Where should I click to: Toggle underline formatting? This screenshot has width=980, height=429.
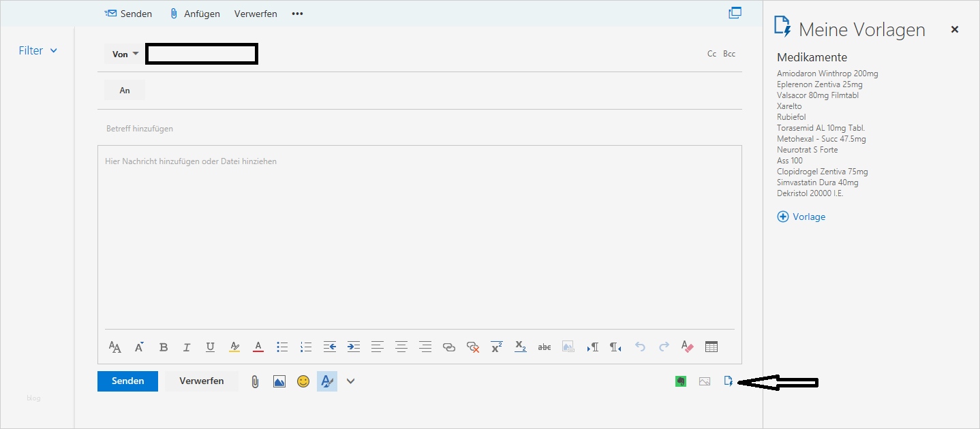pyautogui.click(x=210, y=347)
